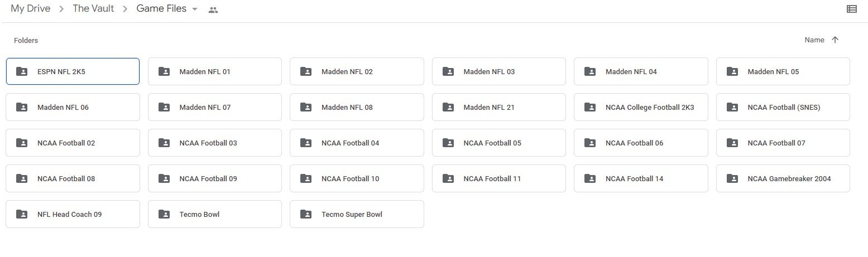Click the NFL Head Coach 09 folder icon
Viewport: 868px width, 257px height.
point(22,214)
